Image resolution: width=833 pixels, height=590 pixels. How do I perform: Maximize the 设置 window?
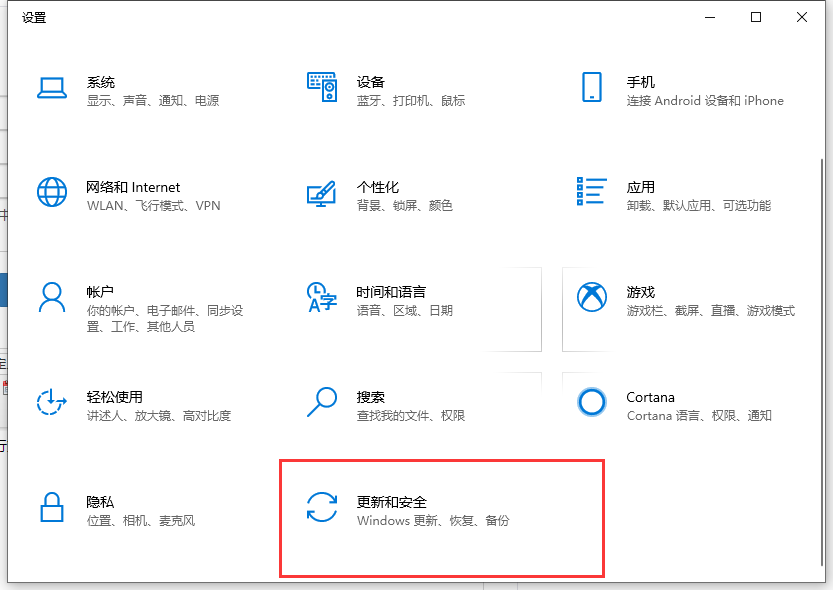(x=756, y=17)
